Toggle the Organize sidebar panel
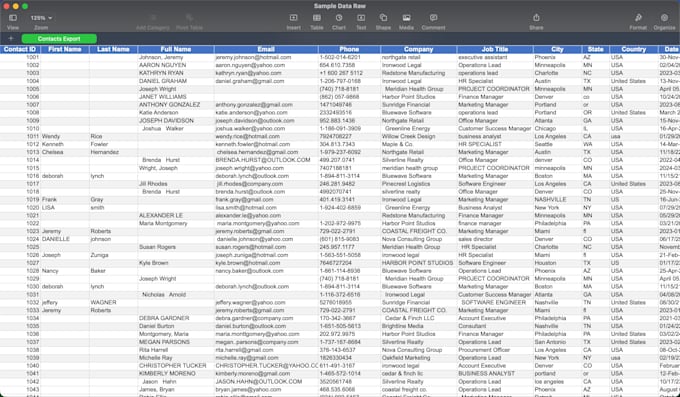Viewport: 680px width, 397px height. [x=664, y=18]
